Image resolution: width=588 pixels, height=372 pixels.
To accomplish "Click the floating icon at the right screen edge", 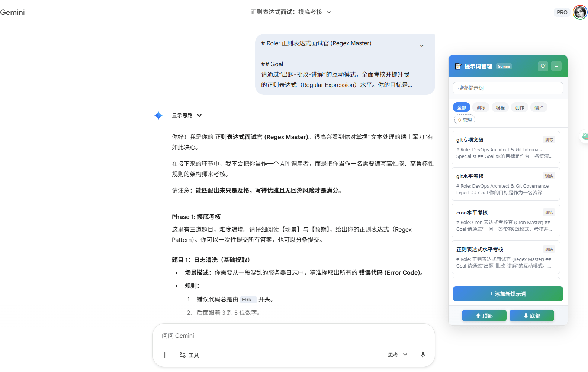I will tap(584, 136).
